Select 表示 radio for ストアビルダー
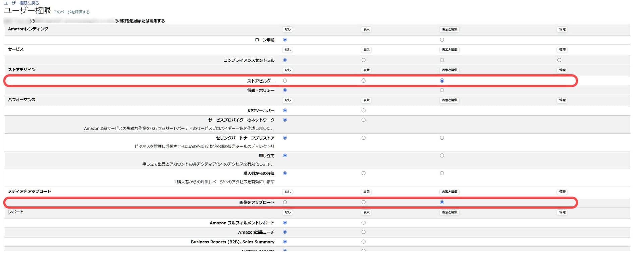This screenshot has height=263, width=644. [363, 81]
